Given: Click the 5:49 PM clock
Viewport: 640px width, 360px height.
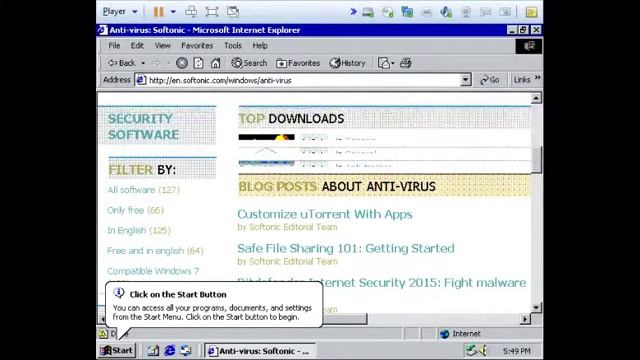Looking at the screenshot, I should pos(516,351).
